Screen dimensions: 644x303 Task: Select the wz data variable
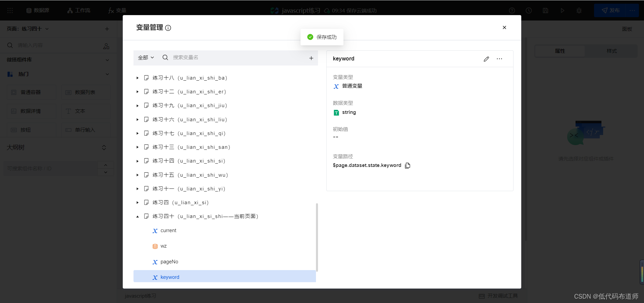pyautogui.click(x=163, y=246)
